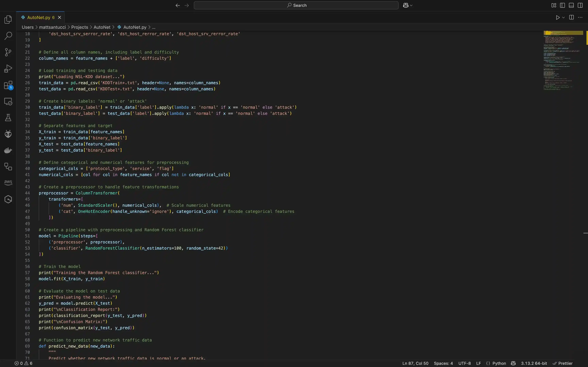Open the Run and Debug view
This screenshot has width=588, height=367.
click(x=8, y=68)
